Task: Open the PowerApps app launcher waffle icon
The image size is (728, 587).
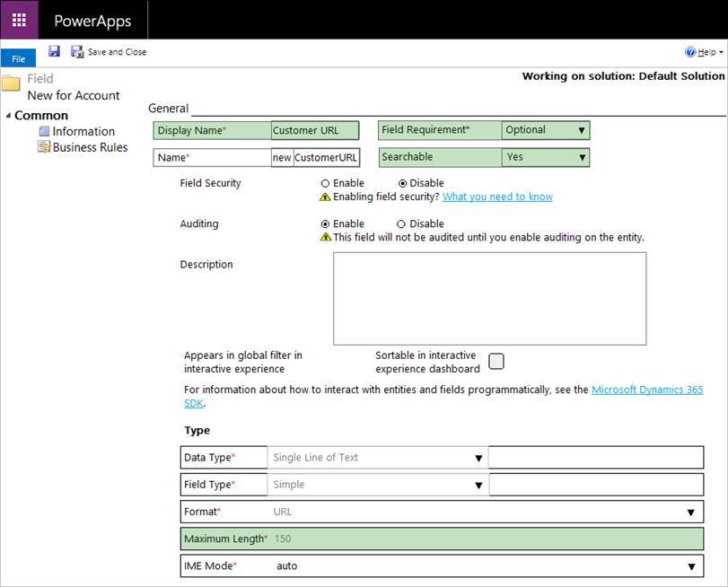Action: (19, 20)
